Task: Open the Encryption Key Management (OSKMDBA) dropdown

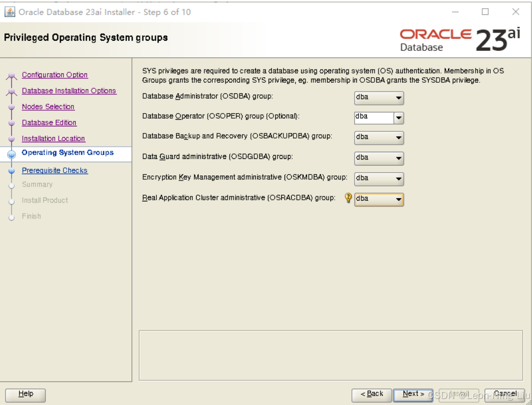Action: coord(379,179)
